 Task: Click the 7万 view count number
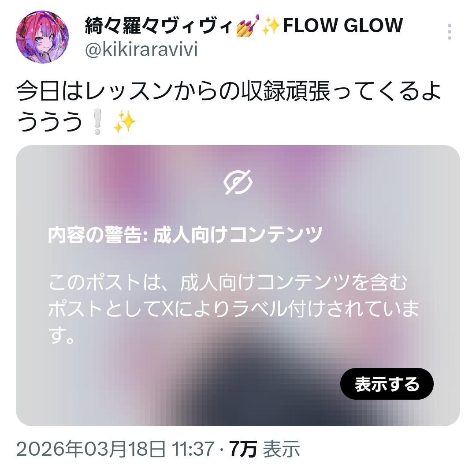pyautogui.click(x=243, y=449)
